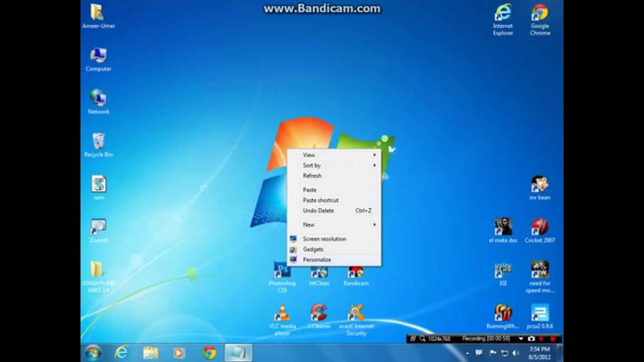Open the Windows Start button

coord(93,353)
